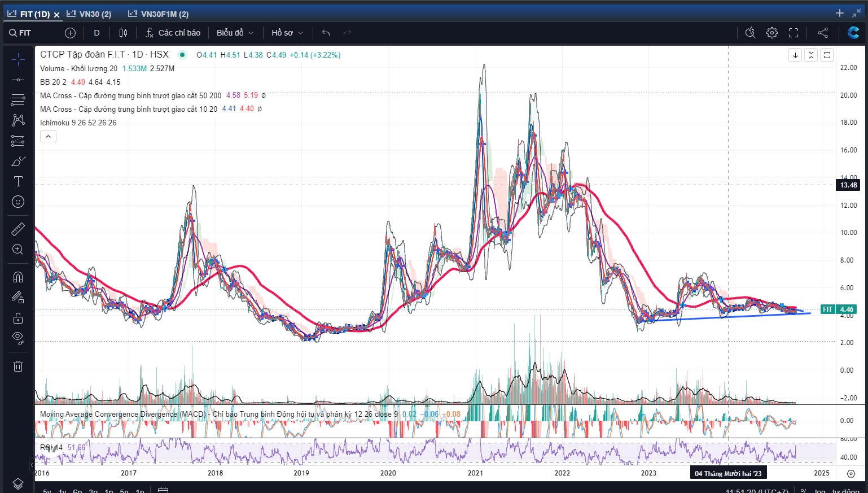Select the text annotation tool
This screenshot has height=493, width=868.
(18, 181)
